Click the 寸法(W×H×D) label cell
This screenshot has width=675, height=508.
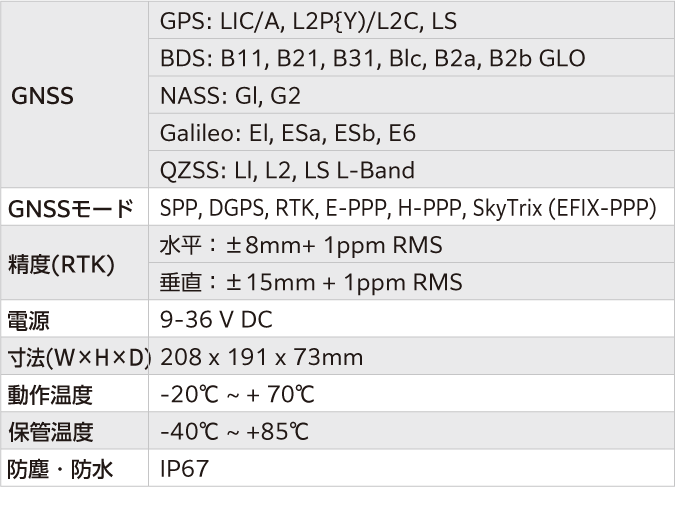coord(77,358)
